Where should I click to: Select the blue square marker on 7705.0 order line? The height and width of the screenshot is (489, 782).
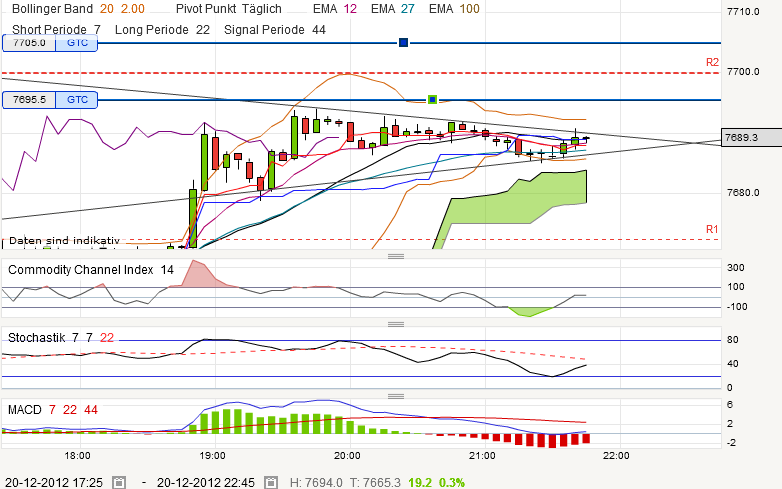tap(403, 43)
